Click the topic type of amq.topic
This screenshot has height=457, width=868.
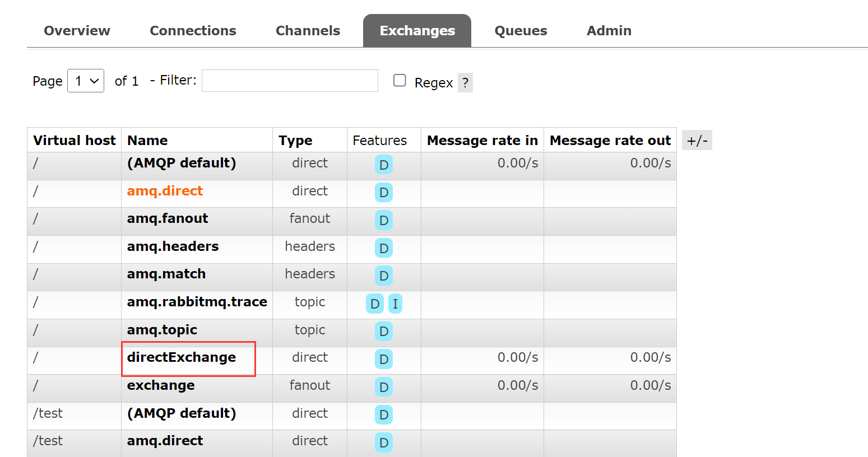tap(310, 330)
